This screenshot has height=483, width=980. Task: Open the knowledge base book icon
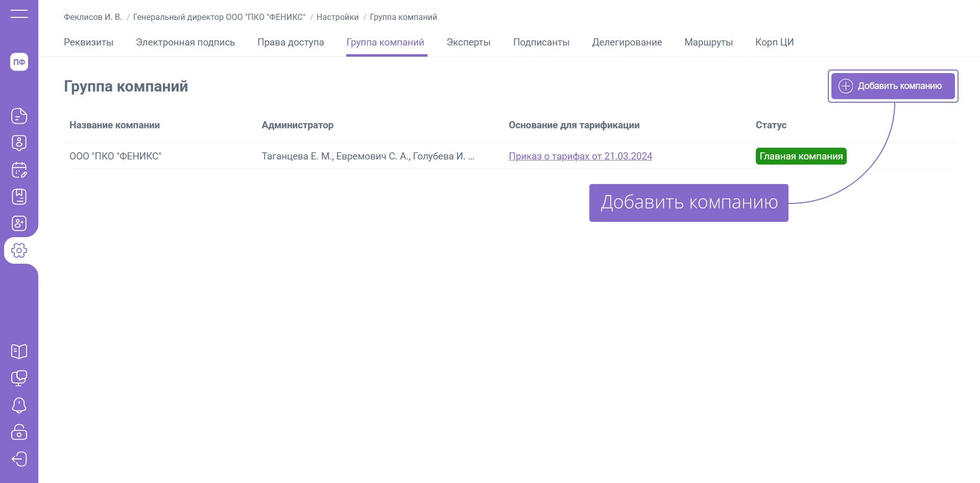click(19, 351)
